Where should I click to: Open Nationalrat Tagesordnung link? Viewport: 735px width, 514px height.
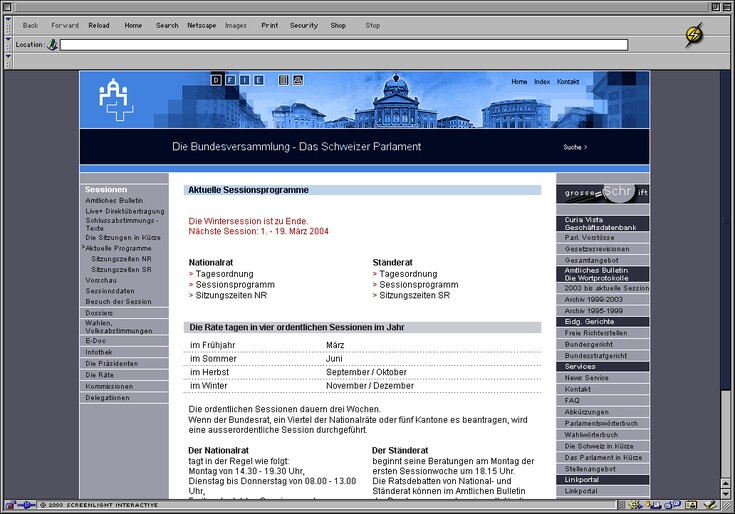coord(224,274)
